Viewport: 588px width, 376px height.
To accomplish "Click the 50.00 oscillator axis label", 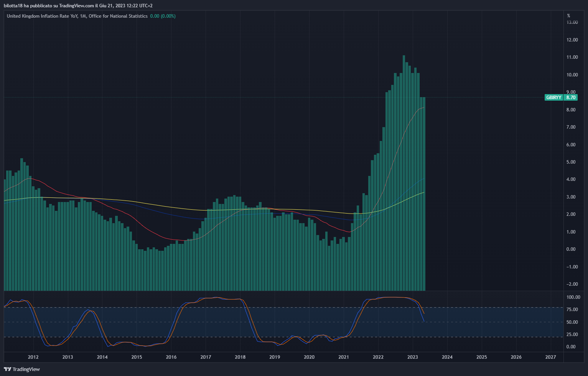I will (x=572, y=322).
